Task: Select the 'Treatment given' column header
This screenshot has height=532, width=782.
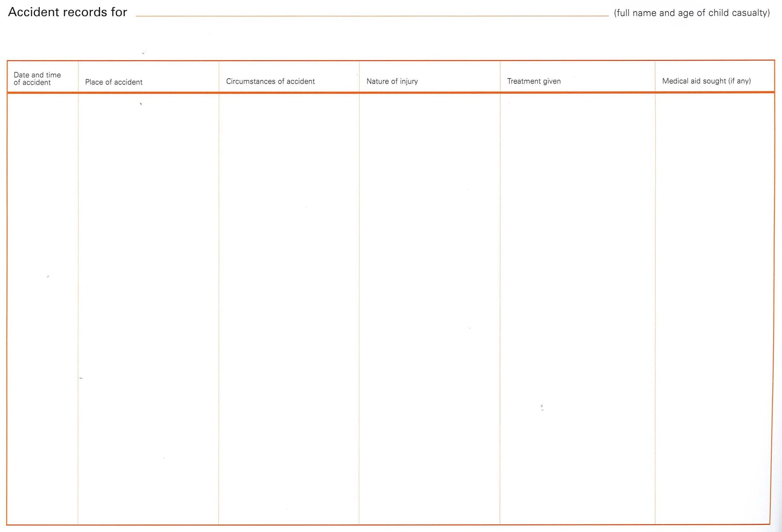Action: pyautogui.click(x=534, y=81)
